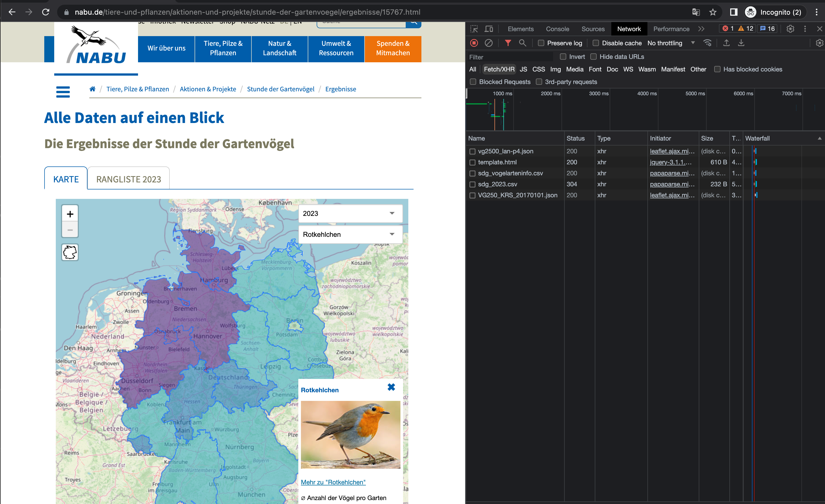Switch to the Sources tab
The image size is (825, 504).
coord(593,29)
